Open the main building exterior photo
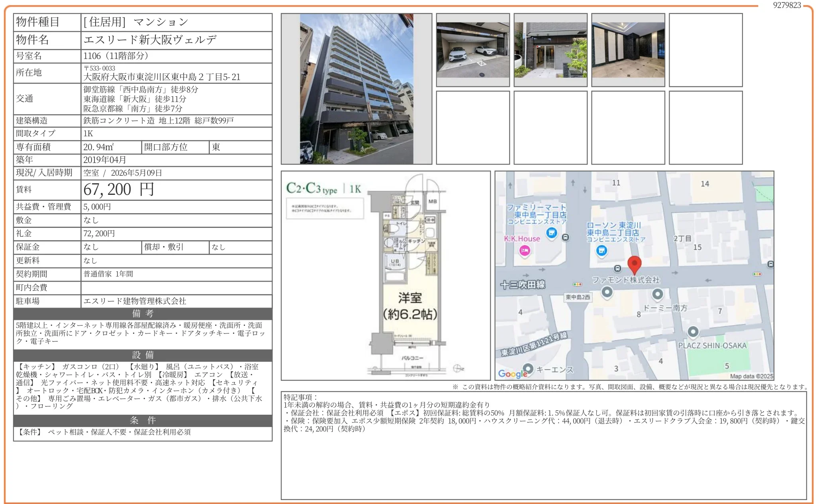 pyautogui.click(x=356, y=89)
